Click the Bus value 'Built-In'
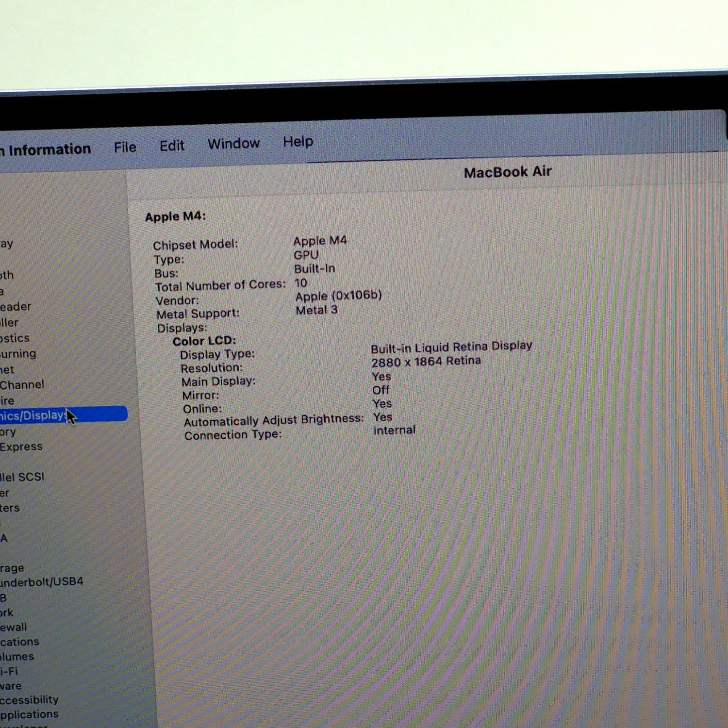Viewport: 728px width, 728px height. coord(314,268)
